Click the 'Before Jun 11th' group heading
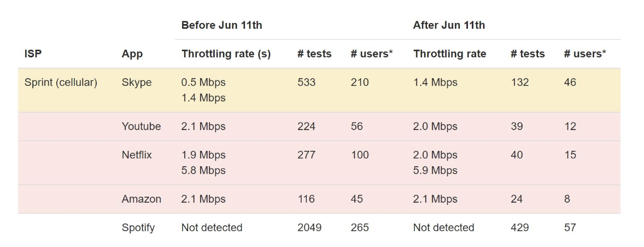This screenshot has height=247, width=644. pyautogui.click(x=222, y=25)
